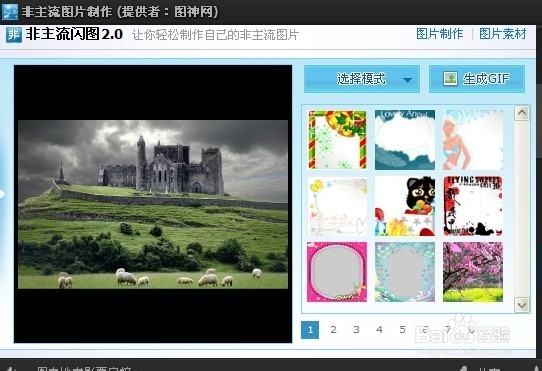Go to page 1 of frames
Viewport: 542px width, 371px height.
coord(310,330)
